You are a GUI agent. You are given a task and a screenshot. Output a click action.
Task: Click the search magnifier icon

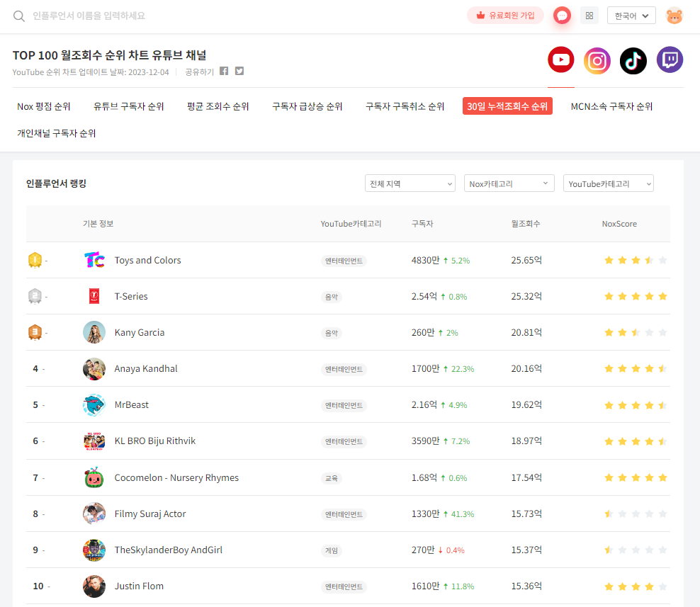tap(18, 16)
